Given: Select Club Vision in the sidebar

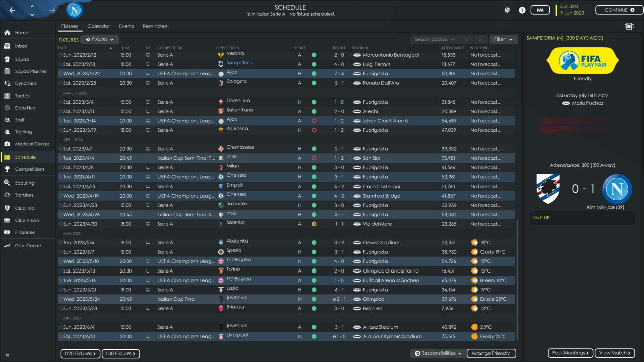Looking at the screenshot, I should [x=28, y=220].
